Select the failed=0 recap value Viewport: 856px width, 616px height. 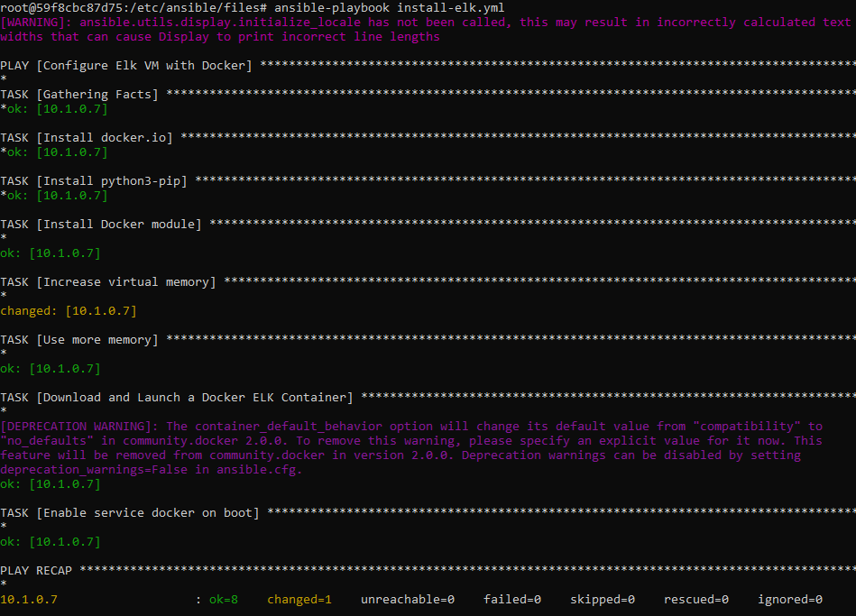click(x=512, y=599)
